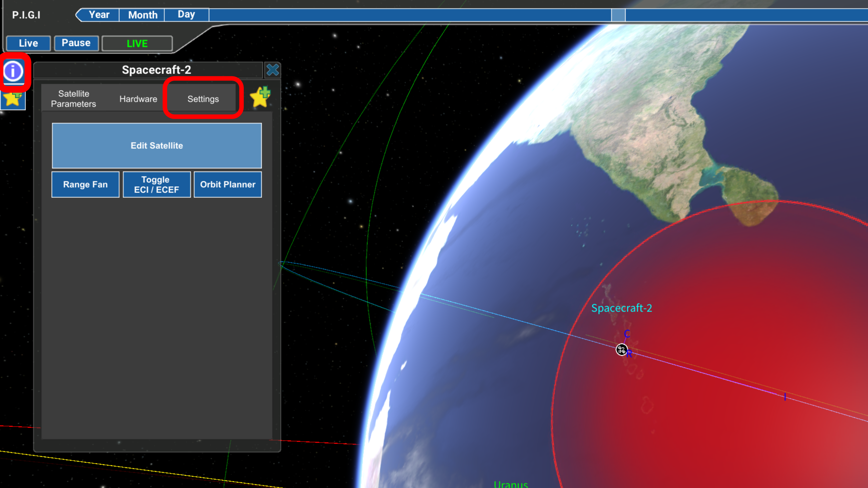Pause the simulation
This screenshot has width=868, height=488.
76,43
